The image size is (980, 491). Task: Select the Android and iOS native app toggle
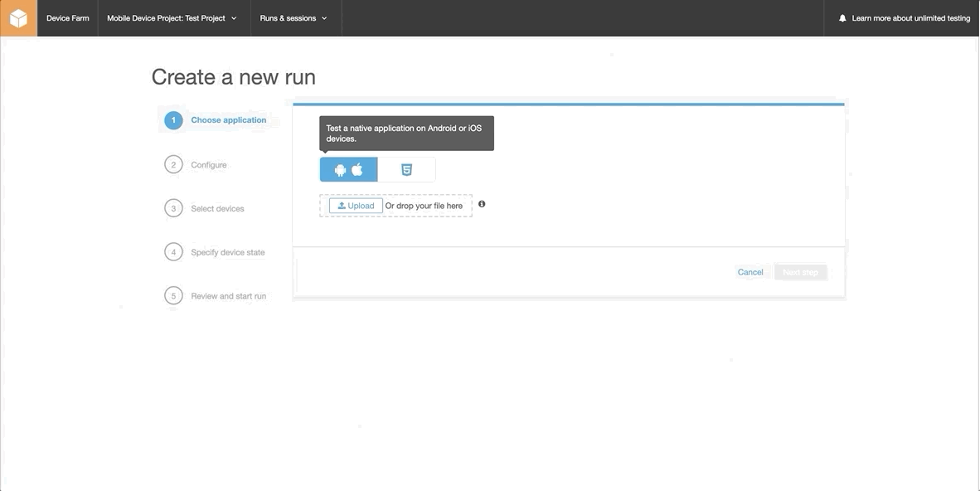pyautogui.click(x=349, y=169)
